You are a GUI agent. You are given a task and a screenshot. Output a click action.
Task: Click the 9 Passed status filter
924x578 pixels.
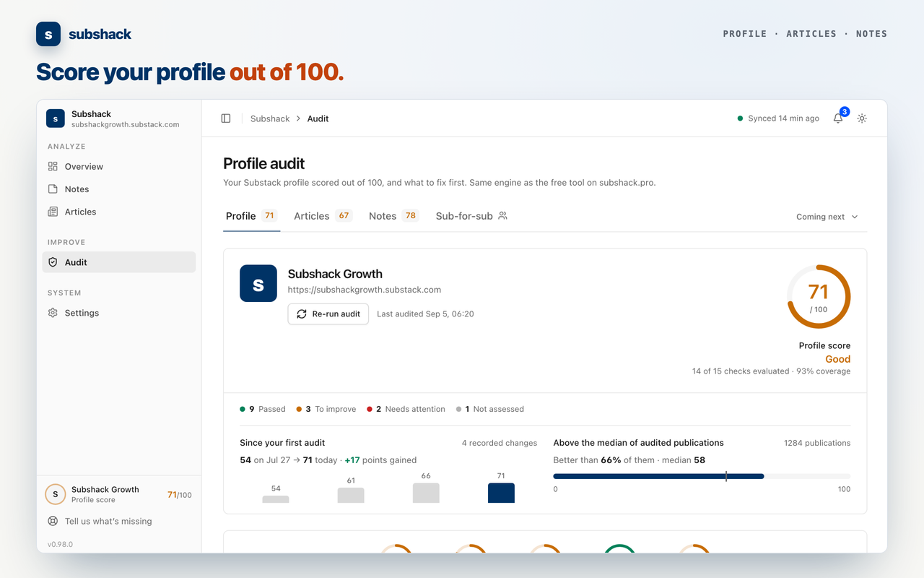[x=263, y=409]
